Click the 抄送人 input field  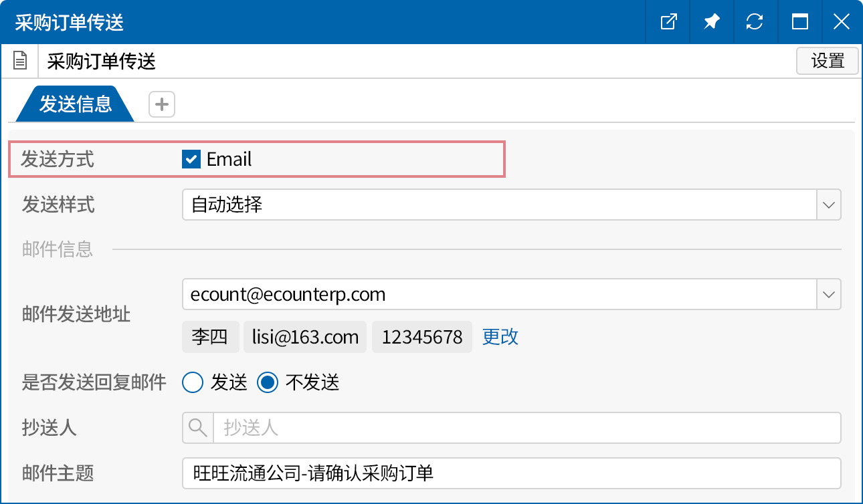pos(526,428)
